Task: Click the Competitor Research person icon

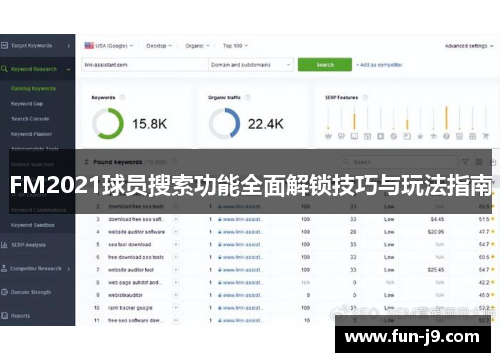Action: [x=4, y=268]
